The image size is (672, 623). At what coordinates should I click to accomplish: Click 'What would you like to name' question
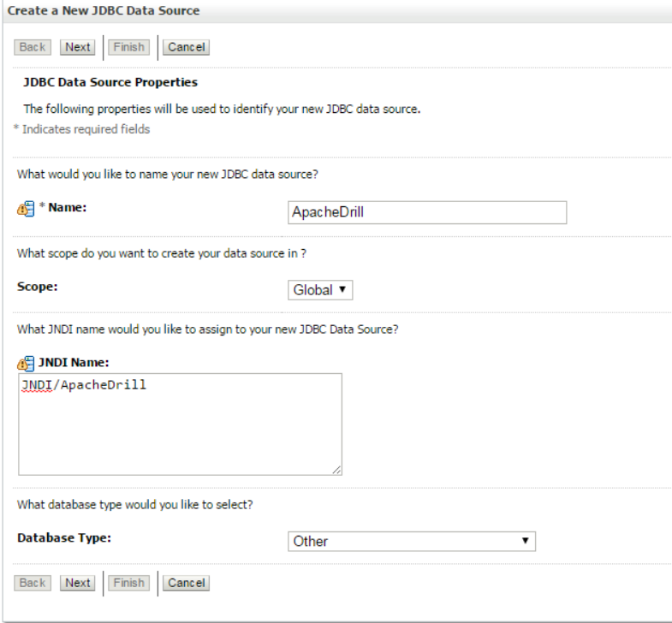point(168,175)
